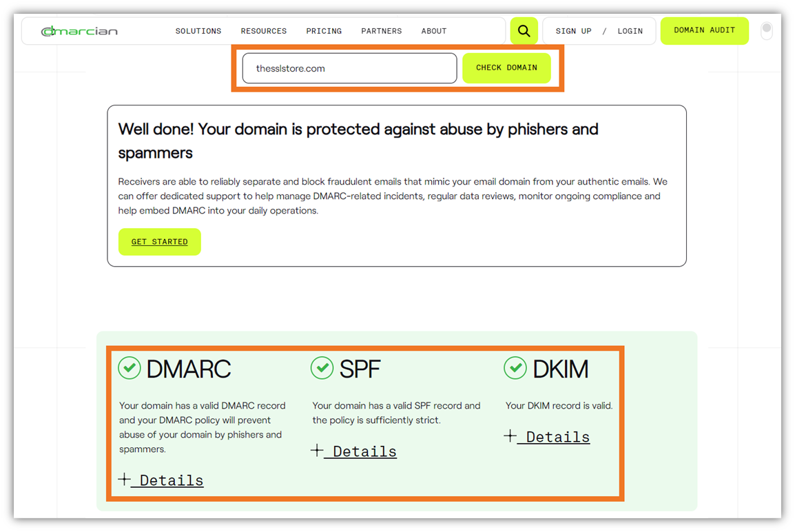Click the Get Started button
795x532 pixels.
[x=159, y=242]
